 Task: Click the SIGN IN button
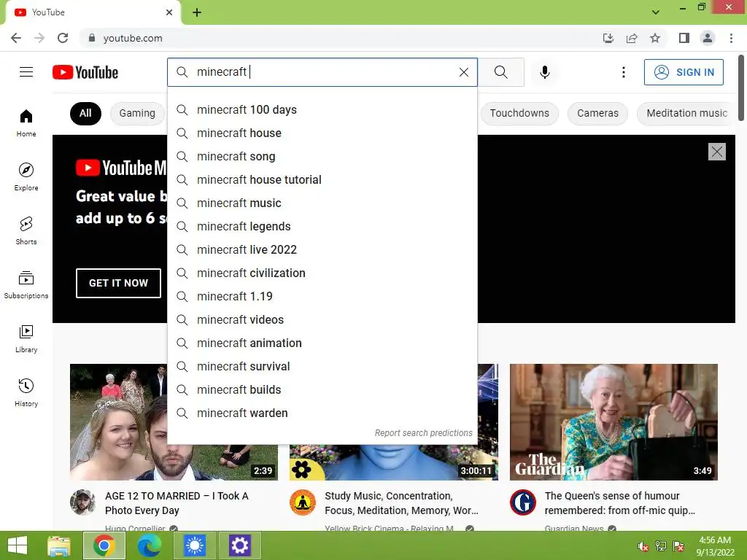684,72
